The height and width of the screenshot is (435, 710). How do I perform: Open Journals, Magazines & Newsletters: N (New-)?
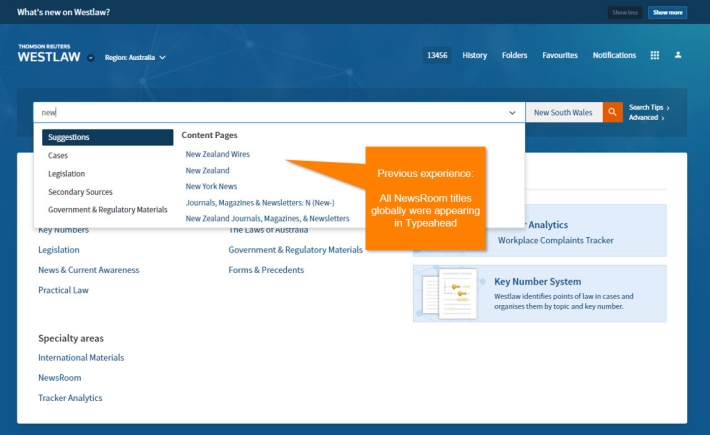click(x=260, y=202)
